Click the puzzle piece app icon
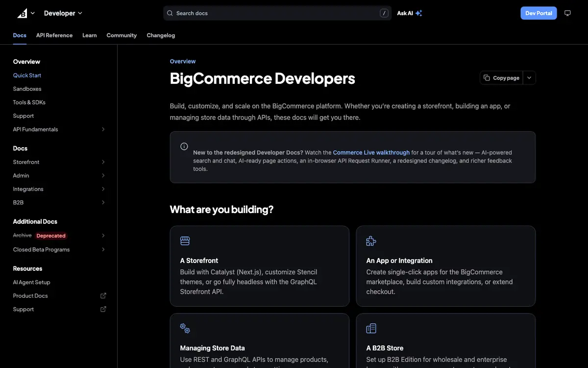 pyautogui.click(x=371, y=241)
